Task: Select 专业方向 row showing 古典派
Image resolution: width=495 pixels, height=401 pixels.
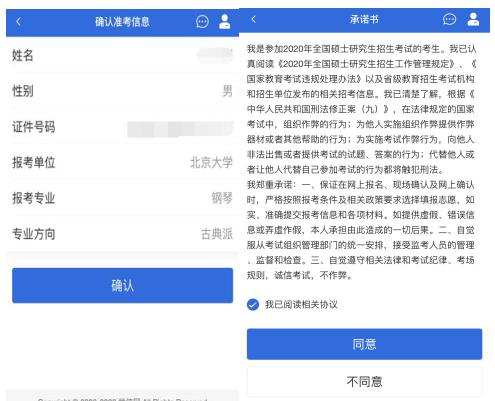Action: (122, 234)
